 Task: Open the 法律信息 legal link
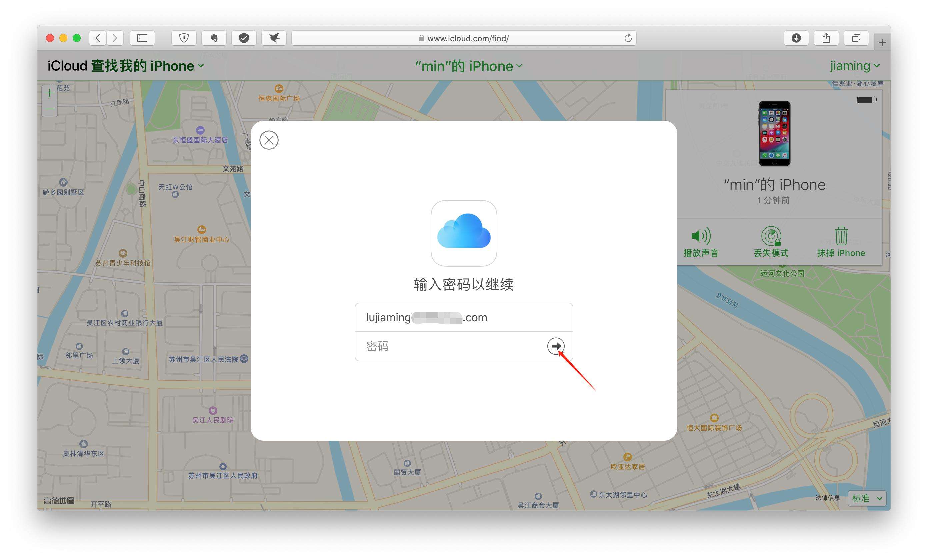[x=827, y=498]
